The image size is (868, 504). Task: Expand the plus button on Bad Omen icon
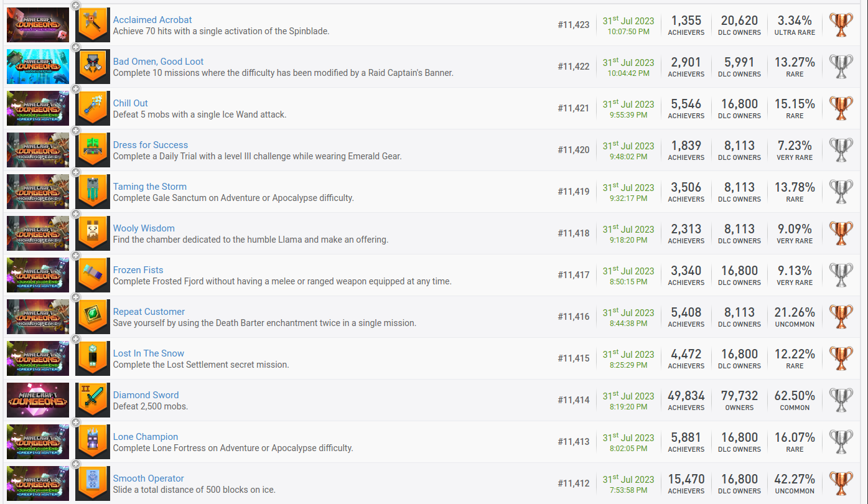click(x=75, y=47)
